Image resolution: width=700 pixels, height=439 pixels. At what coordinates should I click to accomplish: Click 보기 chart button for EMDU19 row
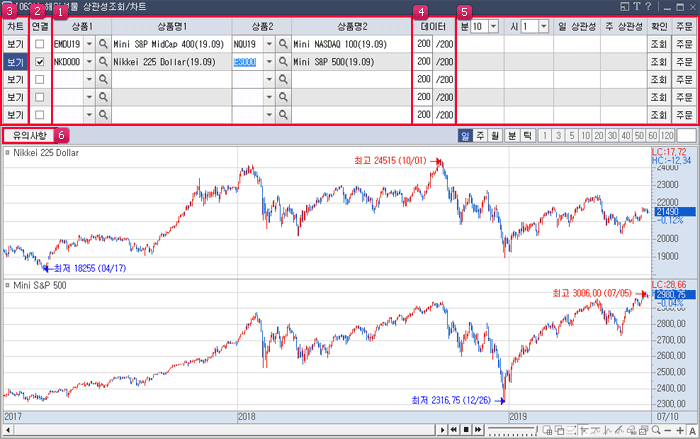coord(16,44)
